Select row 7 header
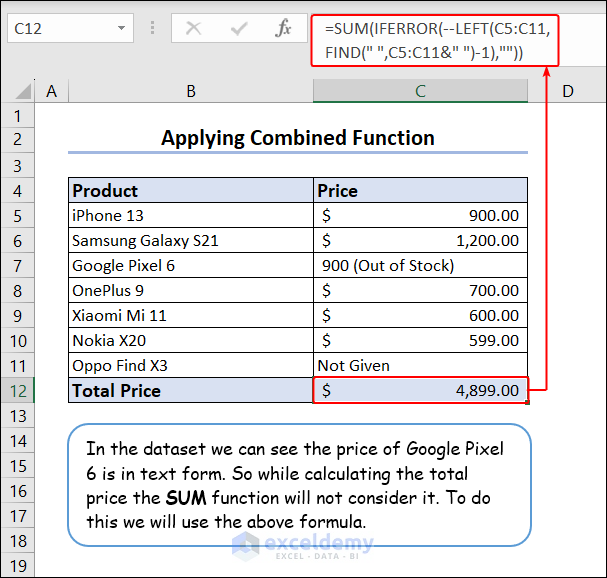607x578 pixels. pos(17,266)
